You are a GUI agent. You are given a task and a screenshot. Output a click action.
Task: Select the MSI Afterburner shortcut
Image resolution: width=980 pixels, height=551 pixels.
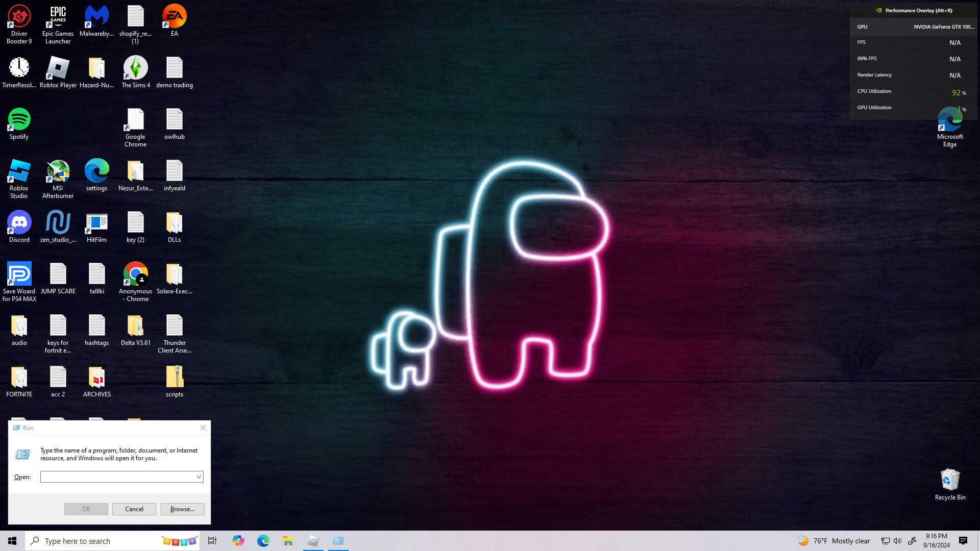click(58, 171)
